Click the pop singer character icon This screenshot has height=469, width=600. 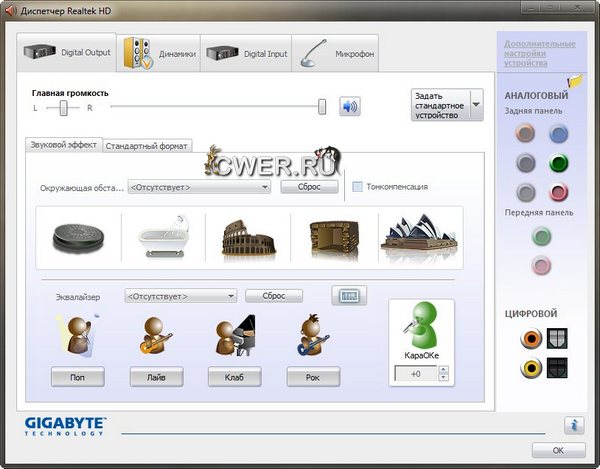pyautogui.click(x=78, y=335)
